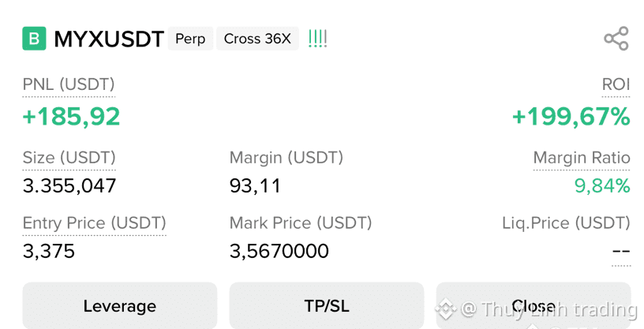Click the 3,5670000 mark price value

279,251
